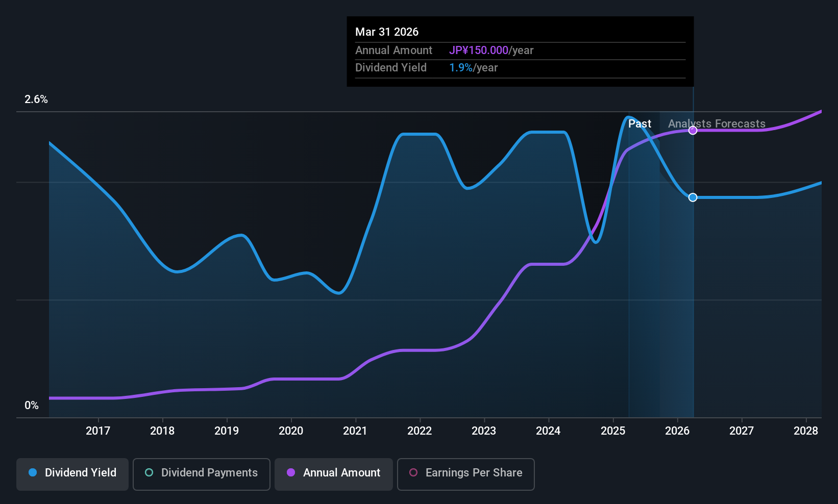Toggle the Annual Amount legend button
The width and height of the screenshot is (838, 504).
(333, 474)
